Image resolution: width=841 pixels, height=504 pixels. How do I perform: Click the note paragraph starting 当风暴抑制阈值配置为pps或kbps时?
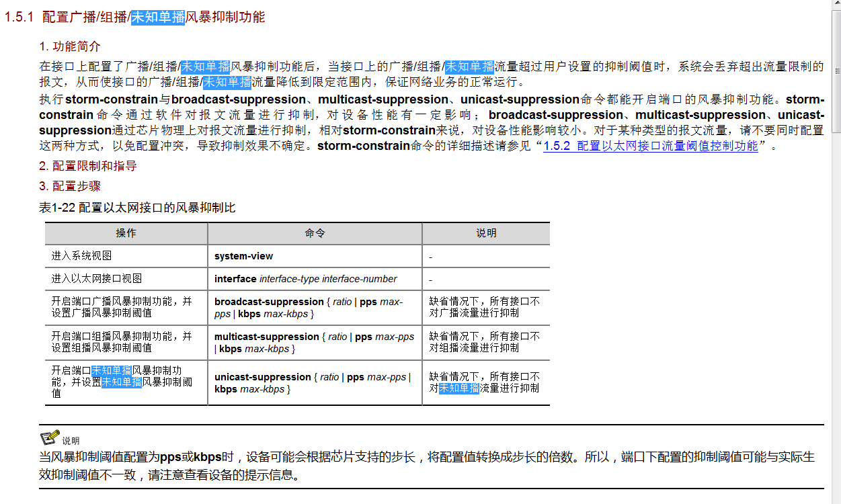427,466
